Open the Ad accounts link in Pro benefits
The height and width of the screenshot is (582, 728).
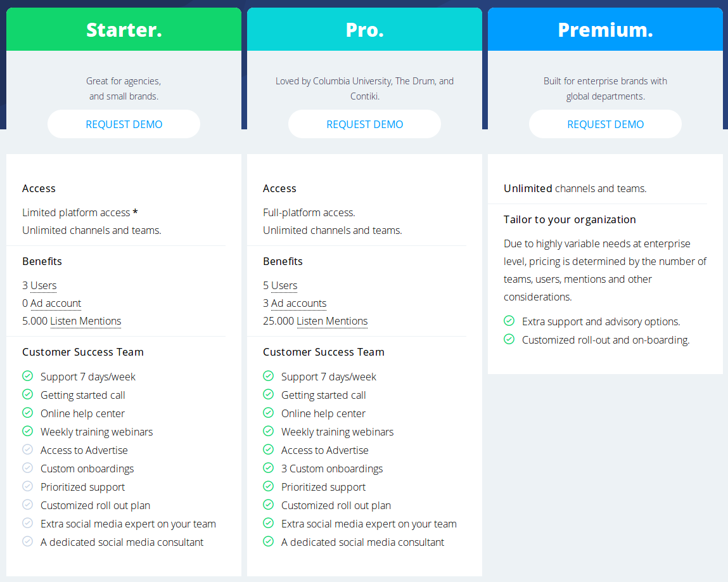click(x=298, y=303)
